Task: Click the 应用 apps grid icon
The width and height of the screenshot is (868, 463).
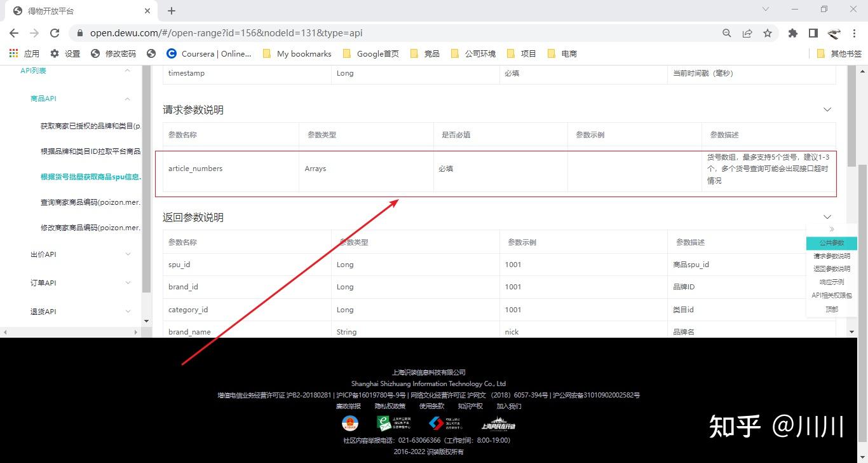Action: 13,53
